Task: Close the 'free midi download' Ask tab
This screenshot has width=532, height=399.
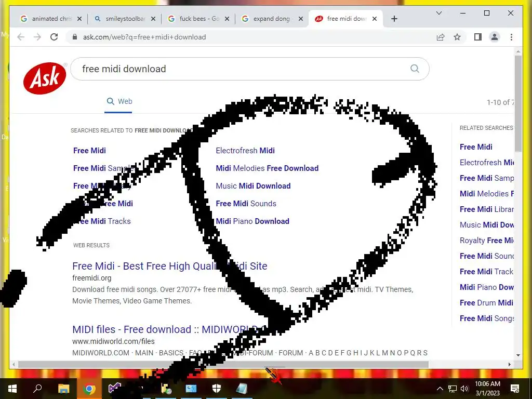Action: [x=375, y=19]
